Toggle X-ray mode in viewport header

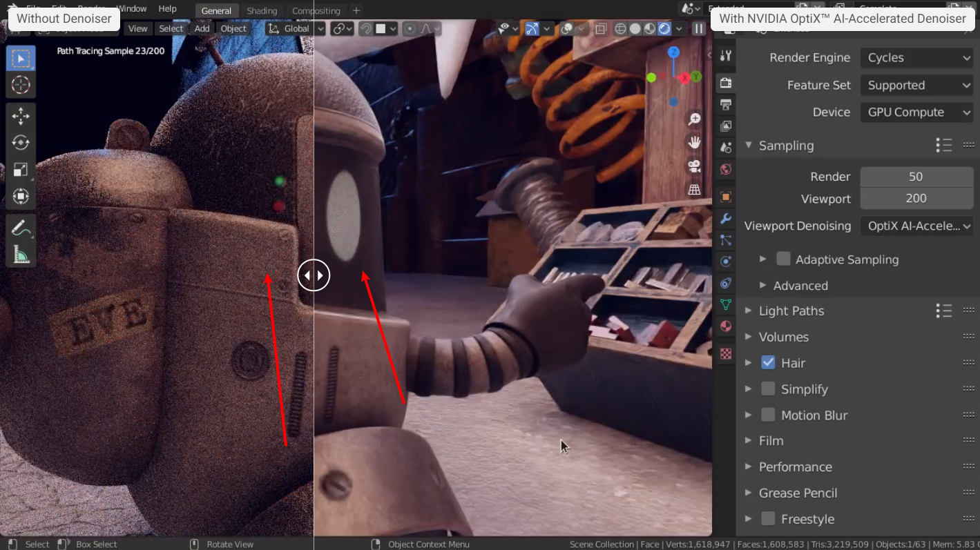[601, 28]
